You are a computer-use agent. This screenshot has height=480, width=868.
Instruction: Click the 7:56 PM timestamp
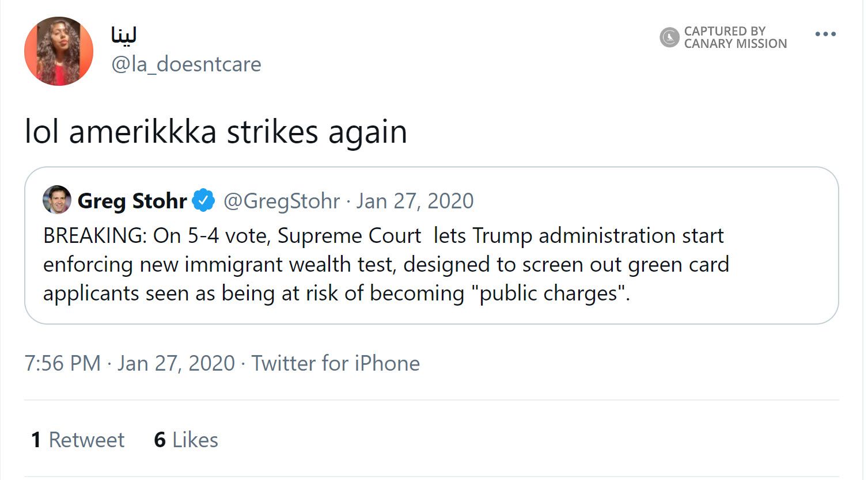(62, 363)
